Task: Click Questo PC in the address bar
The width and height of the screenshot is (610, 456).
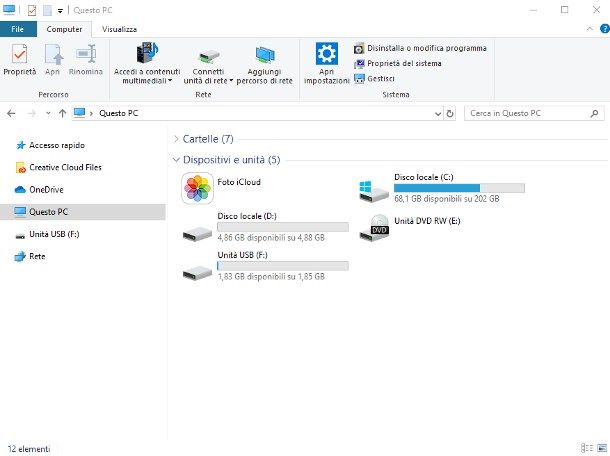Action: pos(119,113)
